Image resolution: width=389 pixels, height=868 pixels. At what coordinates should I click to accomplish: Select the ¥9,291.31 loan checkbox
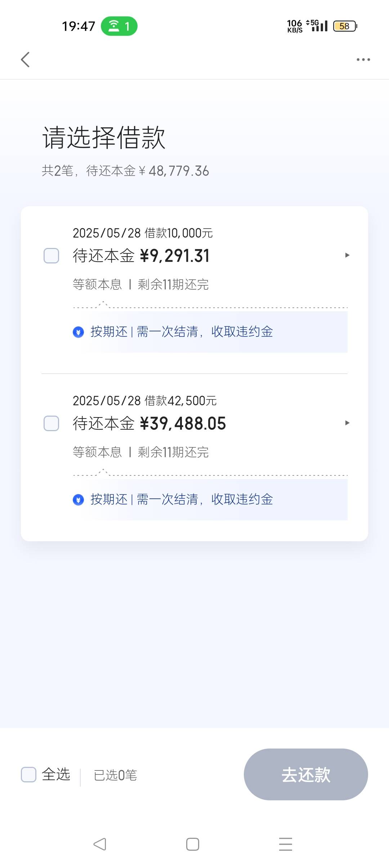pos(51,256)
